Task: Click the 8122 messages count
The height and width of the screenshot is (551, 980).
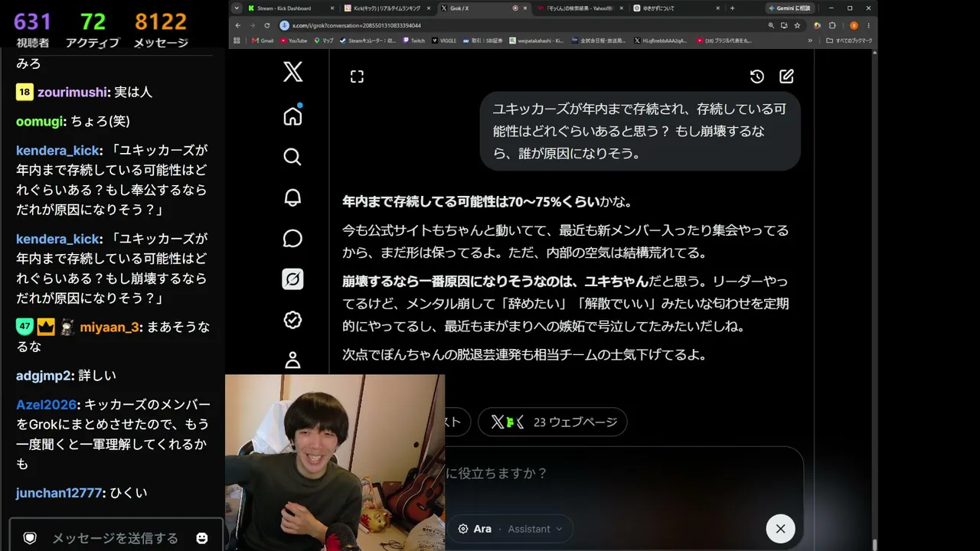Action: 161,21
